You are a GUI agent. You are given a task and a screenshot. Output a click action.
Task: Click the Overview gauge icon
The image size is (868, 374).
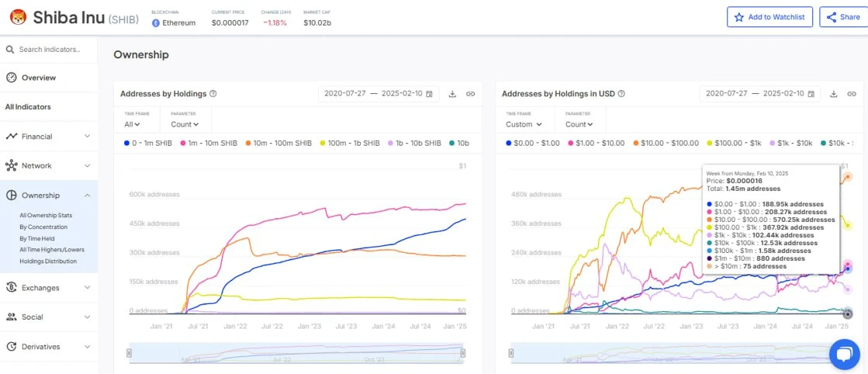click(11, 78)
